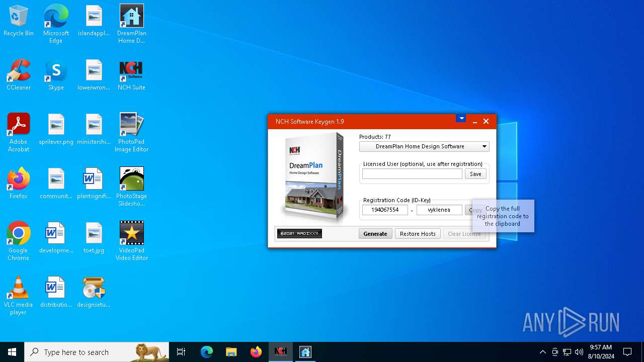This screenshot has width=644, height=362.
Task: Click the taskbar clock showing 9:57 AM
Action: [x=601, y=352]
